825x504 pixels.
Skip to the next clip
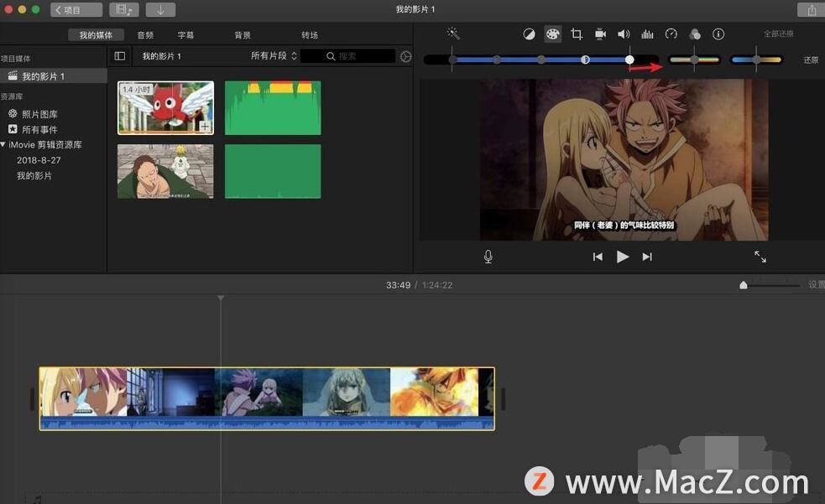647,257
